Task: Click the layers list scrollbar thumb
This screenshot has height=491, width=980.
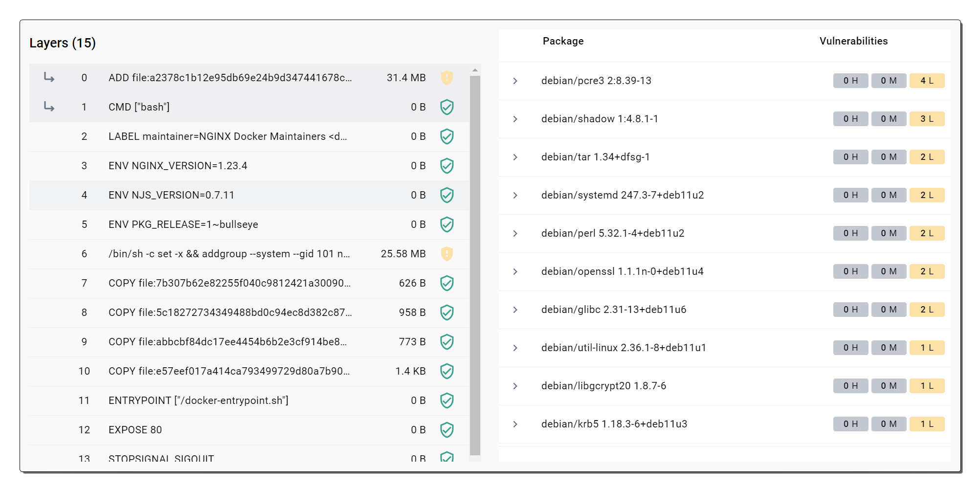Action: coord(475,265)
